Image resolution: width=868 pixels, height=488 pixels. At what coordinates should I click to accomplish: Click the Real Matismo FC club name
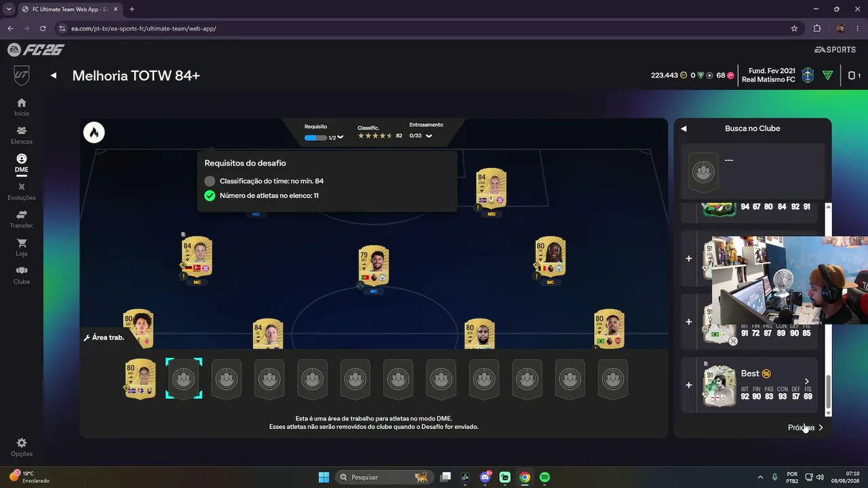(x=768, y=80)
